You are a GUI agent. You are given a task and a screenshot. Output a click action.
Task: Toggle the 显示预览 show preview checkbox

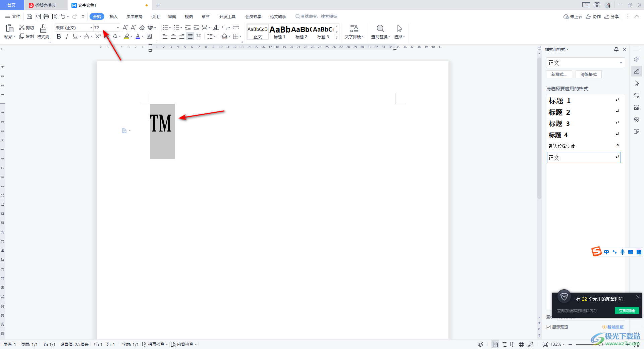tap(548, 327)
